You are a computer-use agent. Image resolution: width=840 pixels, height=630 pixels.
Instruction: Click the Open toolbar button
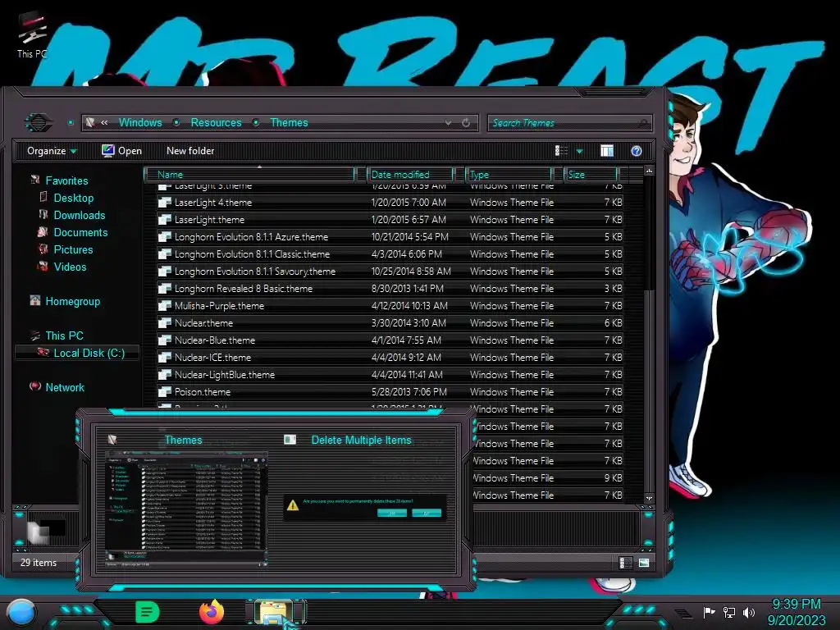pos(121,151)
